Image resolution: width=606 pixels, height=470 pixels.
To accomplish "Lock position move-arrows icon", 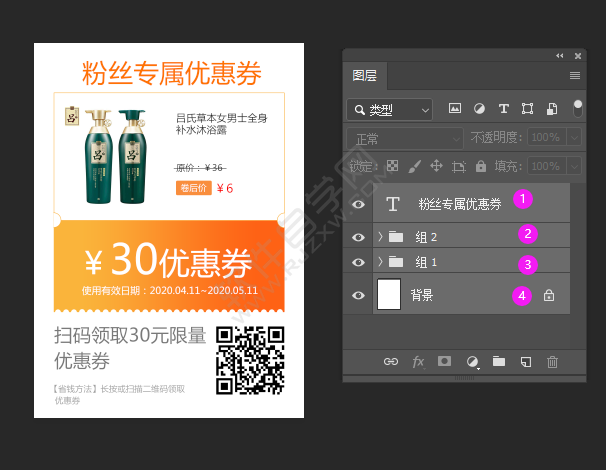I will coord(436,166).
